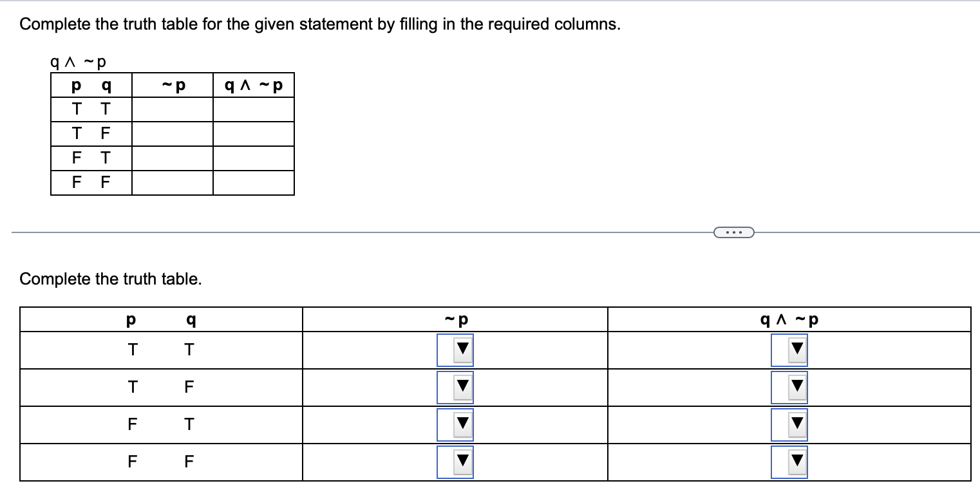Open the ~p dropdown for row F T
This screenshot has width=980, height=497.
(x=455, y=424)
